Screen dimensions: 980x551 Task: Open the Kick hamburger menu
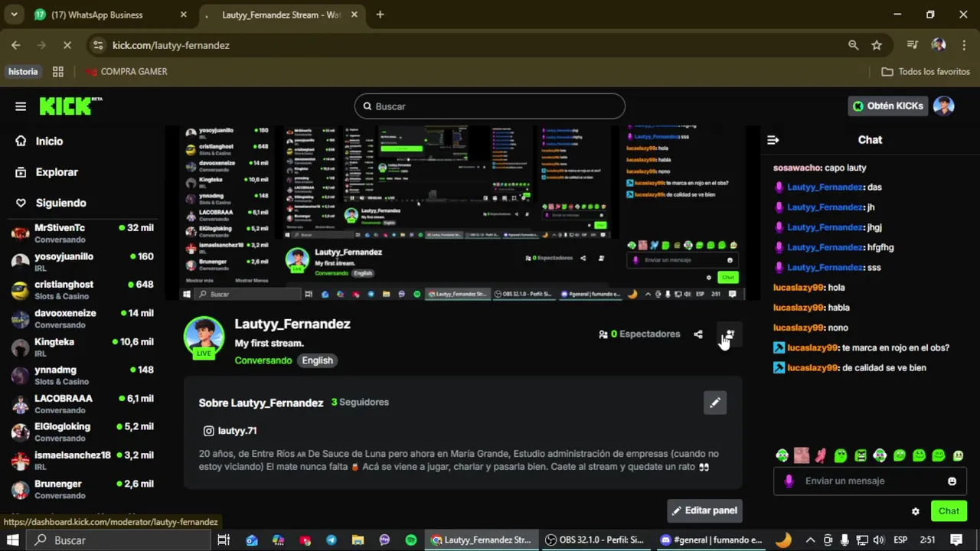(x=21, y=106)
